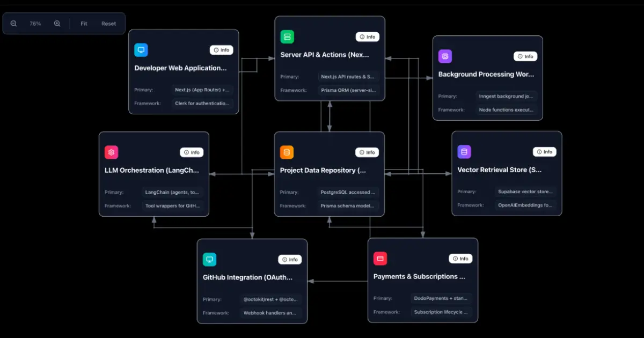Reset the diagram zoom level
The height and width of the screenshot is (338, 644).
[x=108, y=24]
